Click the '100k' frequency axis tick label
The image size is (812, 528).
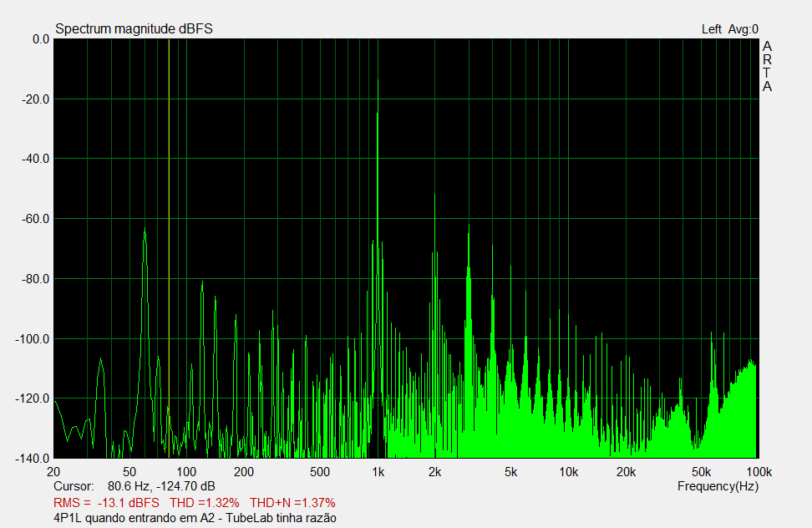(759, 472)
